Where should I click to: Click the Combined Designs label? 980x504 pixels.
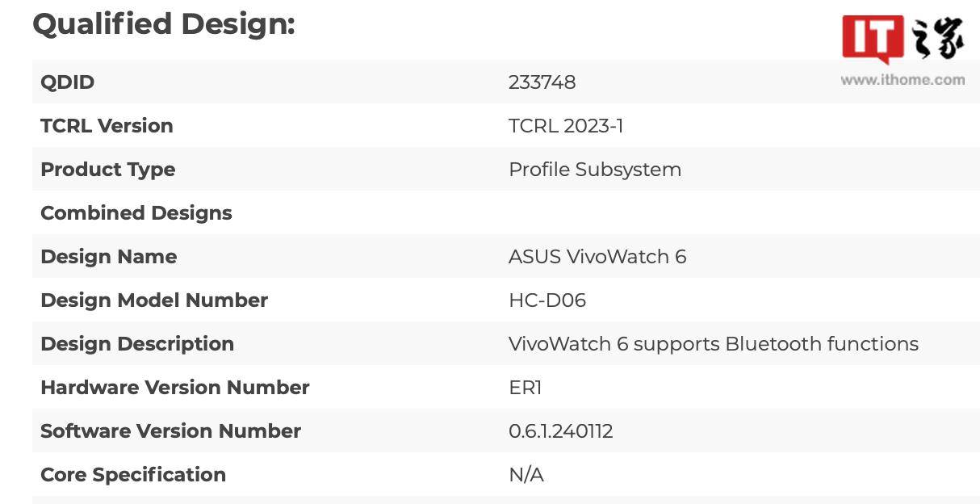[x=136, y=213]
